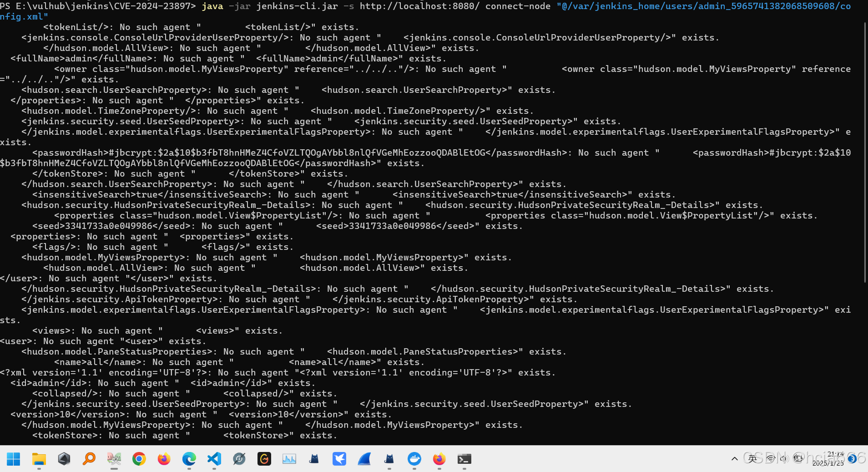Open Microsoft Edge from the taskbar
868x472 pixels.
tap(189, 459)
